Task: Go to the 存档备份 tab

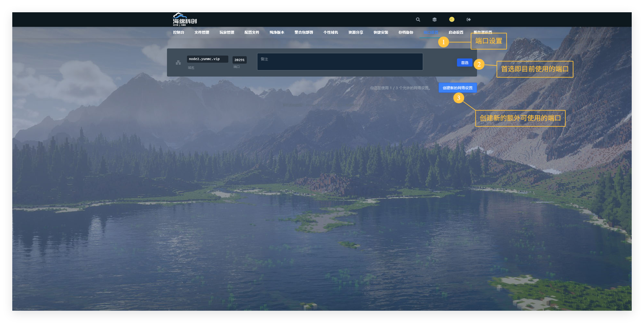Action: (406, 32)
